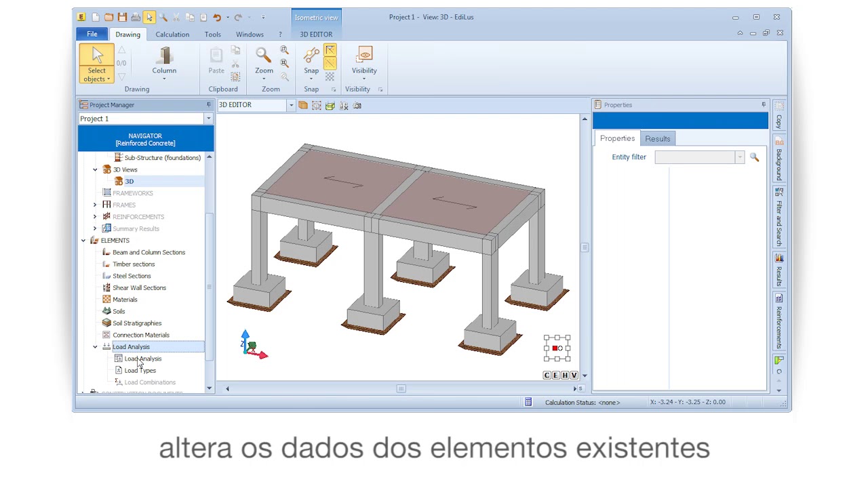Click the Print icon in quick access toolbar

(x=136, y=17)
